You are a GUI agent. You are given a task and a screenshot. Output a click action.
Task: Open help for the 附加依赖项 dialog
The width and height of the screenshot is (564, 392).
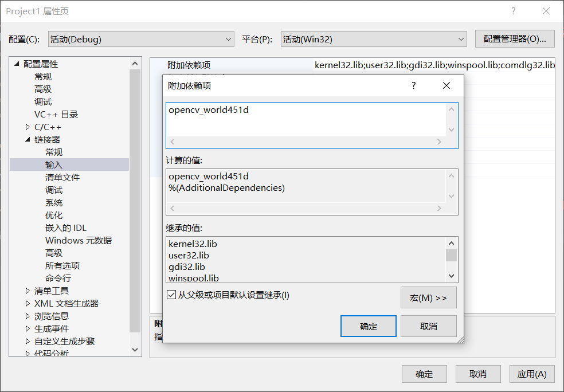click(414, 85)
